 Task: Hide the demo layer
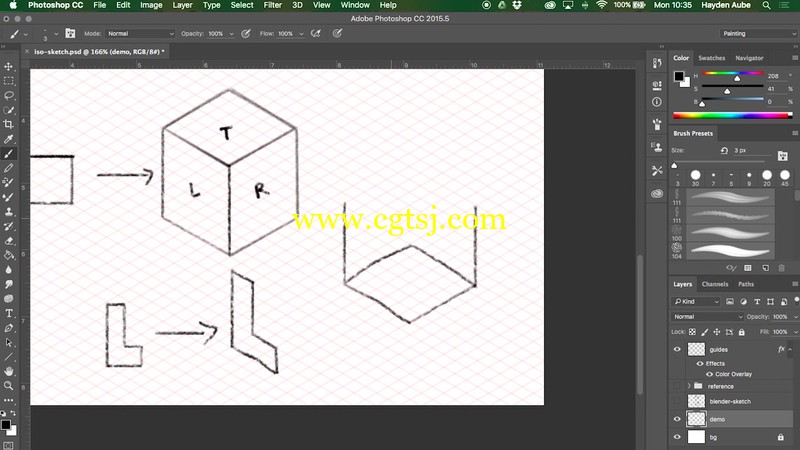pyautogui.click(x=677, y=419)
